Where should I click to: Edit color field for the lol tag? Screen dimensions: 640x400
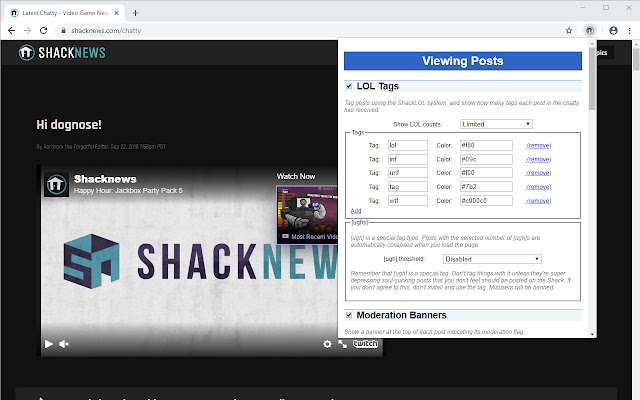coord(486,145)
